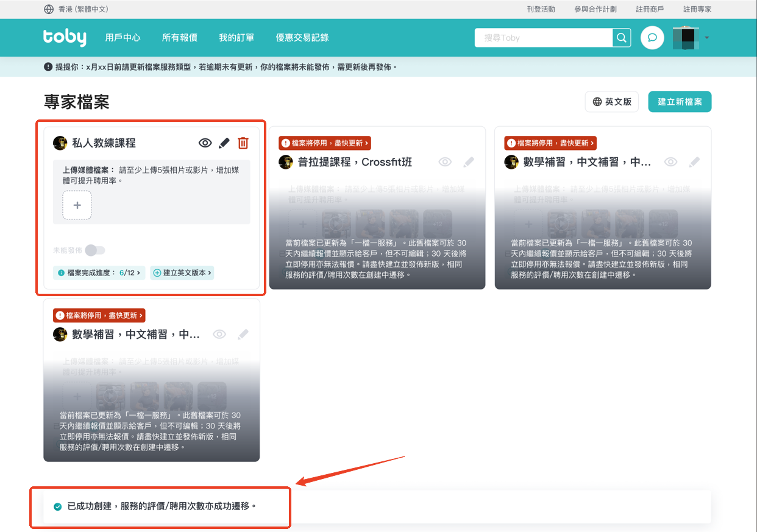Click the 私人教練課程 profile title
This screenshot has height=532, width=757.
(104, 143)
